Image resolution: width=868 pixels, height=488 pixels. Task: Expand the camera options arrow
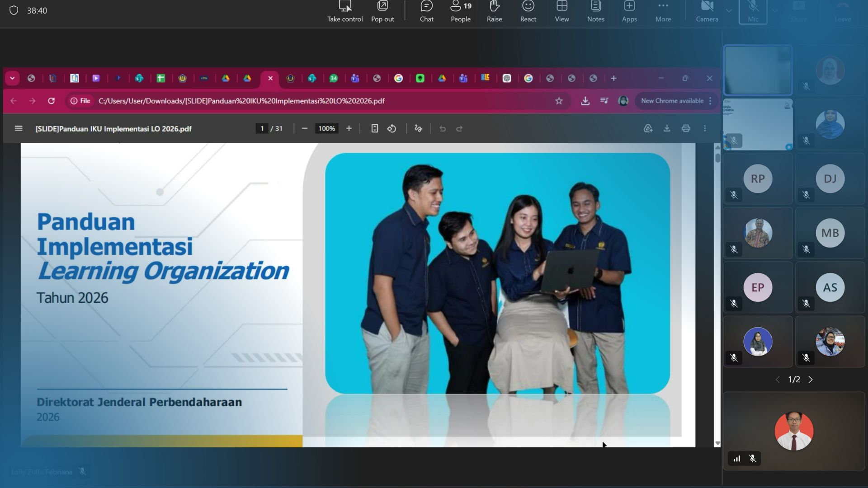click(x=729, y=10)
